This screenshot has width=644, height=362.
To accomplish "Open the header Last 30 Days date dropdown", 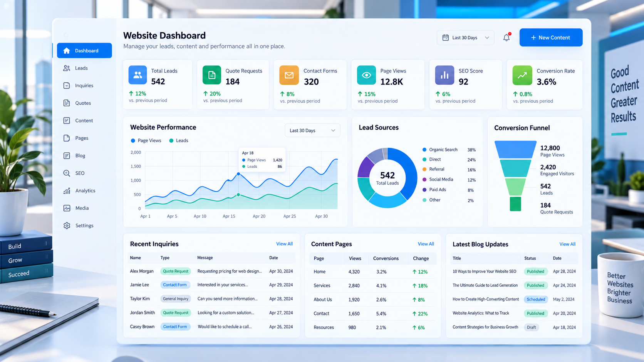I will pos(465,38).
